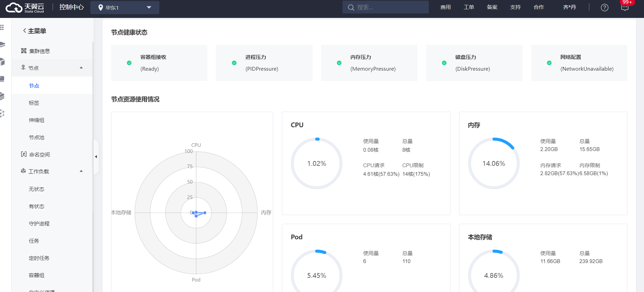Click the (NetworkUnavailable) status text
The height and width of the screenshot is (292, 644).
coord(587,69)
